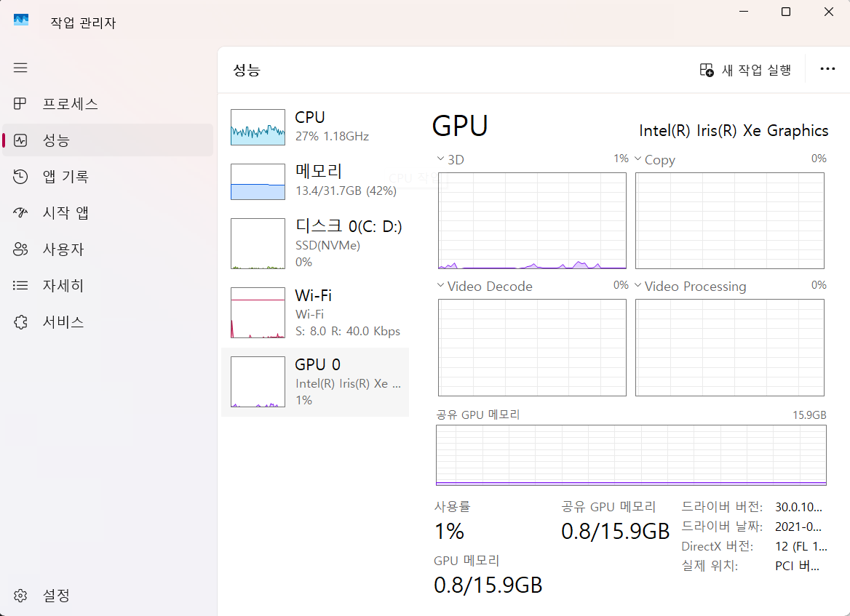Click the DirectX 버전 value 12 (FL 1...
Viewport: 850px width, 616px height.
(801, 546)
